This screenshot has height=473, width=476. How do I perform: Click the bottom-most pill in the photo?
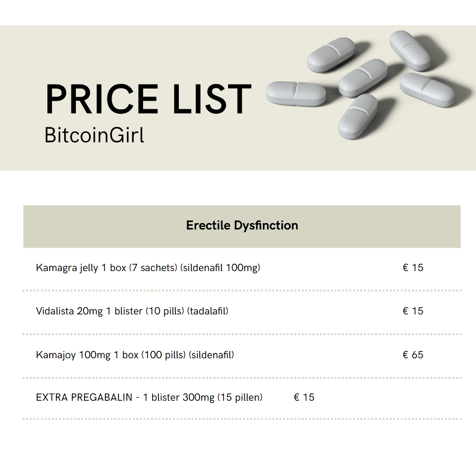(x=358, y=116)
